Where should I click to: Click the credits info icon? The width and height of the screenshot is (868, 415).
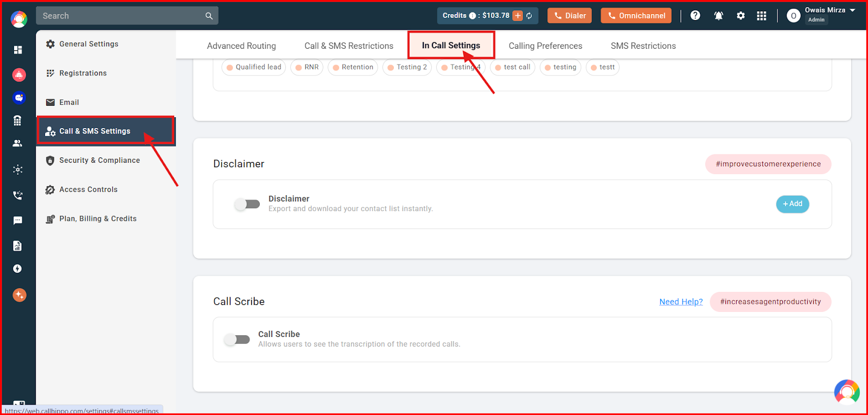point(473,16)
